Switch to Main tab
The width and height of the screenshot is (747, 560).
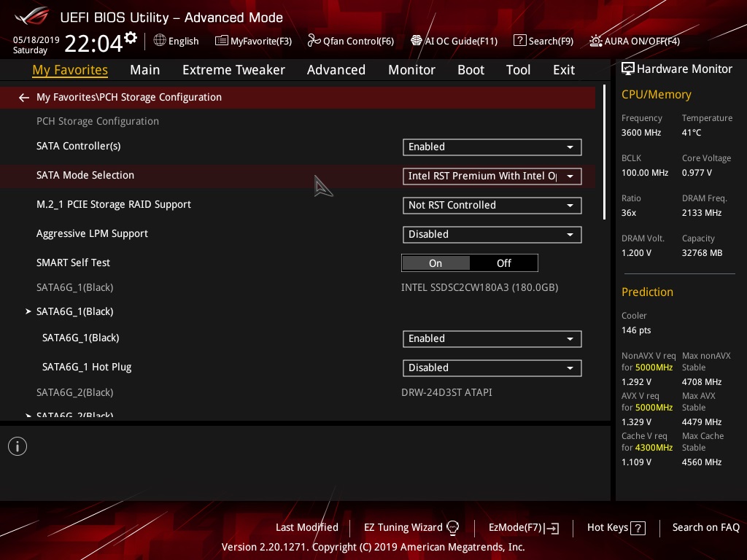(145, 69)
